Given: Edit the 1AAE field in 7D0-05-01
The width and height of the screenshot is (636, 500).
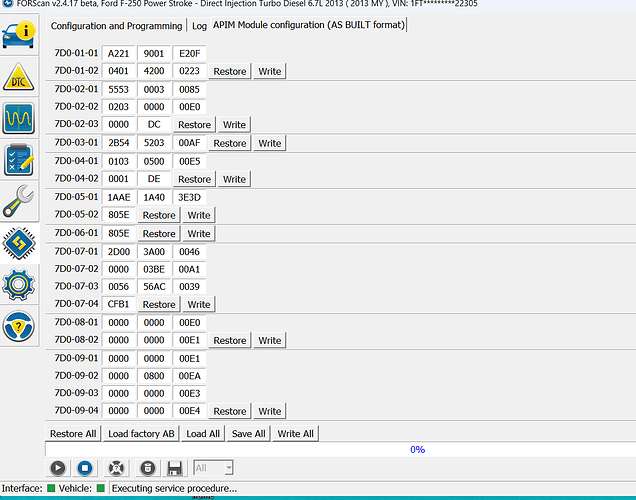Looking at the screenshot, I should pos(118,197).
